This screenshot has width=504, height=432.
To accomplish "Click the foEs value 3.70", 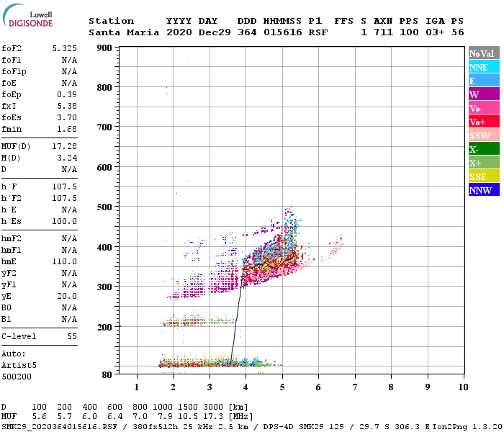I will (67, 117).
